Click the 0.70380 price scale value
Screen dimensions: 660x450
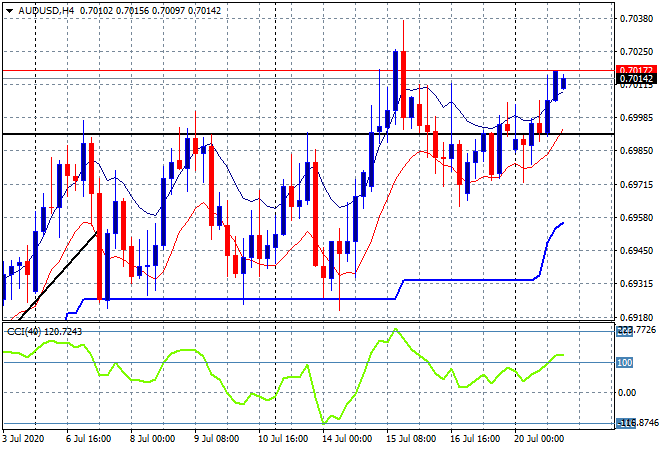point(636,19)
